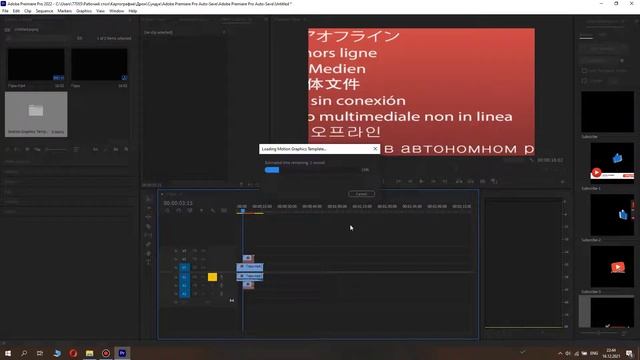Export frame from Program monitor
This screenshot has width=640, height=360.
(x=482, y=181)
